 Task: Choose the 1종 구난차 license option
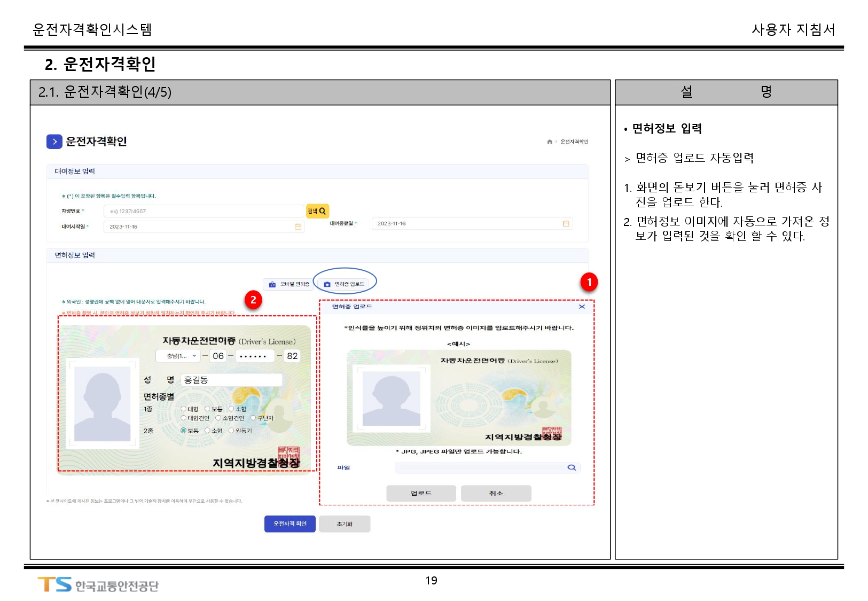[x=253, y=418]
